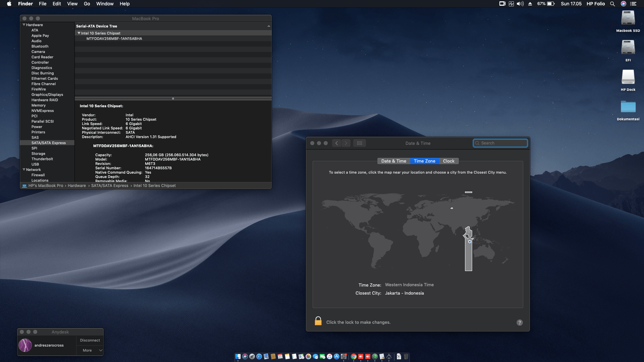The height and width of the screenshot is (362, 644).
Task: Open the AnyDesk More dropdown
Action: pos(90,350)
